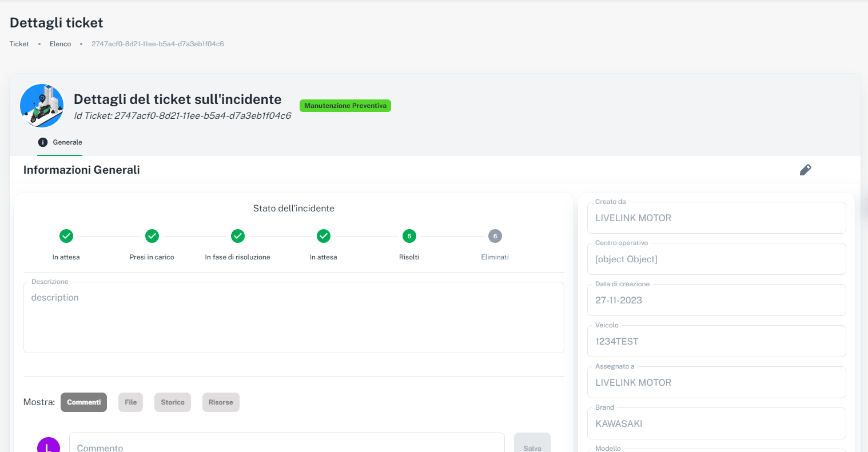Click the second 'In attesa' checkmark step
Screen dimensions: 868x452
tap(324, 236)
